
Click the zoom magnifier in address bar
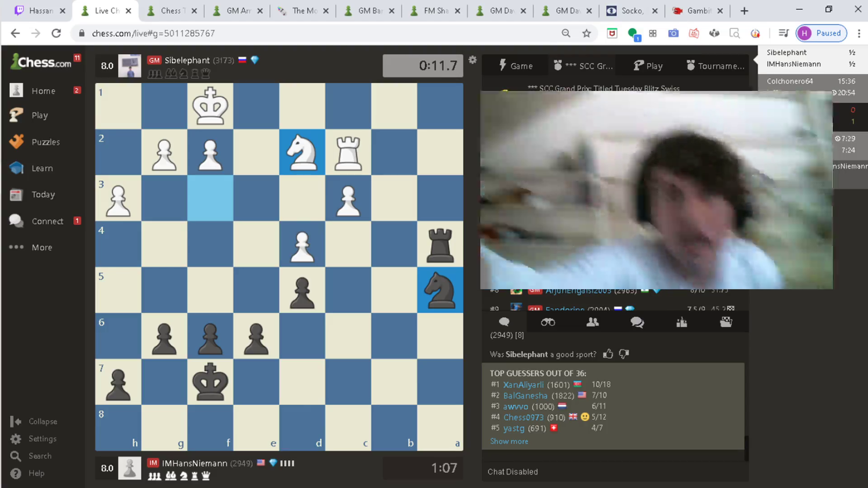coord(566,33)
